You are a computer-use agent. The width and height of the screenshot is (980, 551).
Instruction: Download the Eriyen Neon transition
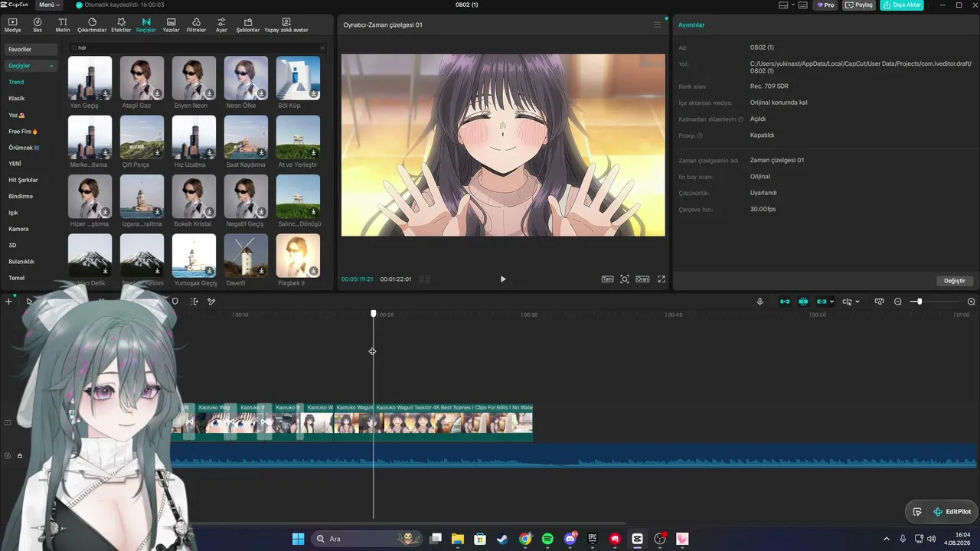pos(210,93)
